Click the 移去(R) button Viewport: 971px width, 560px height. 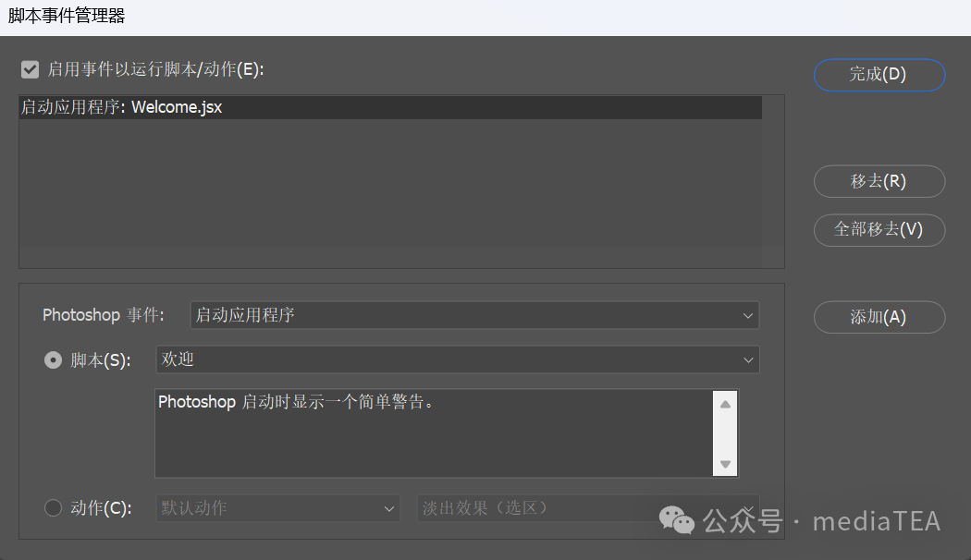pos(879,181)
